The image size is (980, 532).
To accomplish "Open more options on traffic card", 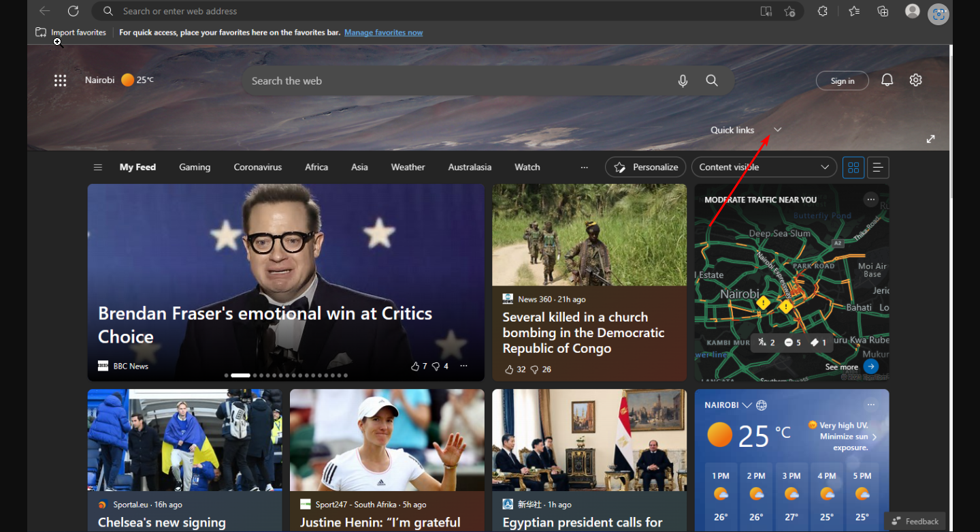I will pos(870,199).
